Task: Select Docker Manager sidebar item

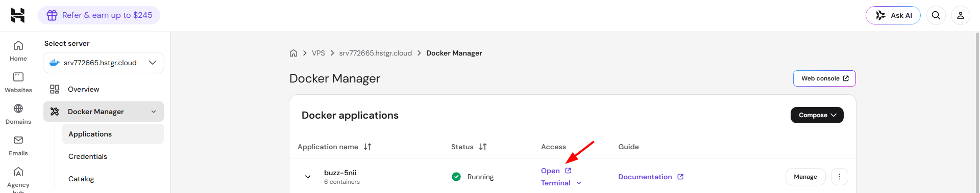Action: tap(104, 112)
